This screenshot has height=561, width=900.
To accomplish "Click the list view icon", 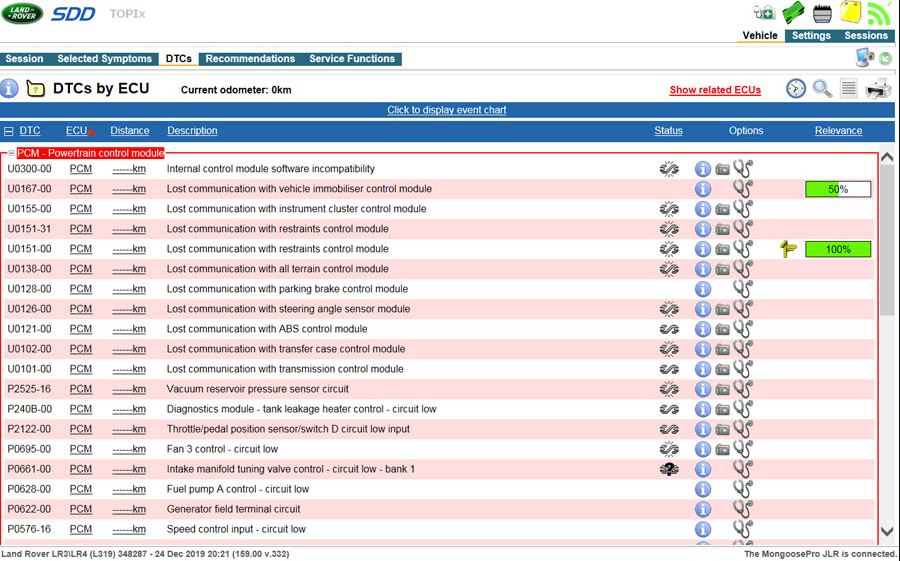I will (848, 88).
